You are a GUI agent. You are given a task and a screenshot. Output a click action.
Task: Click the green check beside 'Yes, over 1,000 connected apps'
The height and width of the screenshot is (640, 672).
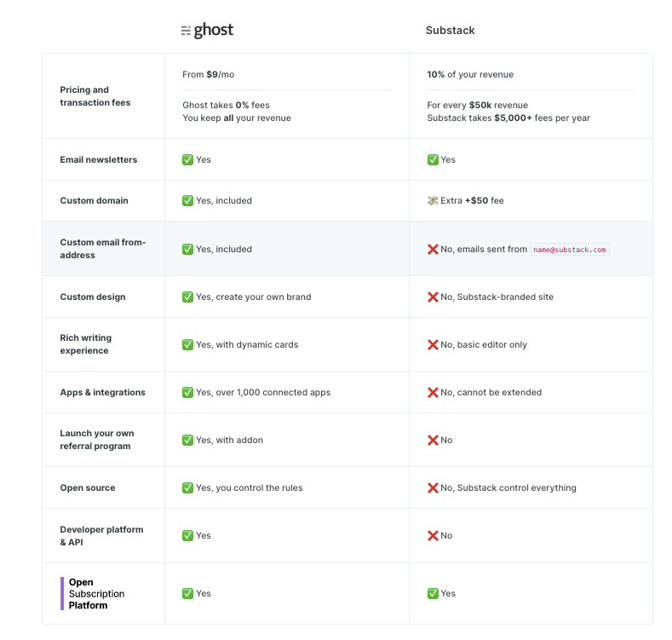tap(187, 392)
